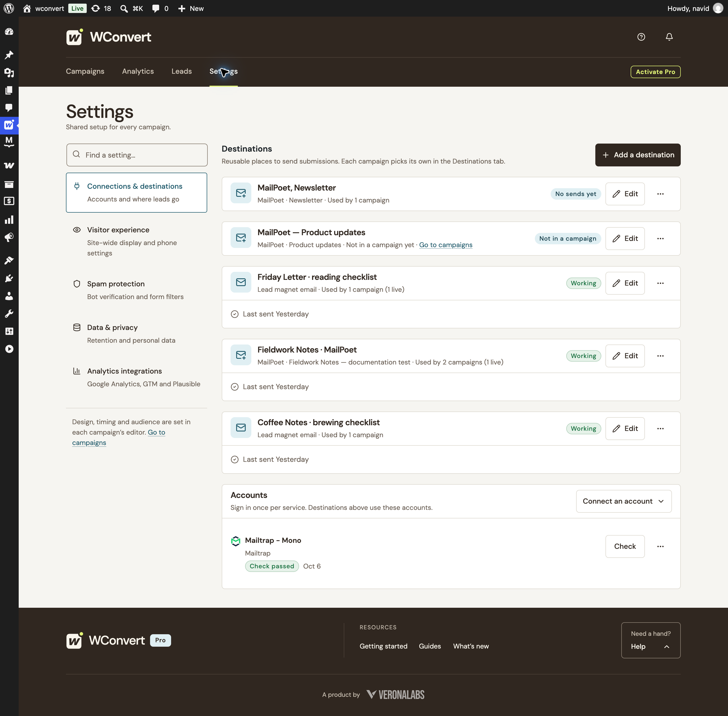Open the Tools wrench icon in sidebar
728x716 pixels.
[x=9, y=314]
